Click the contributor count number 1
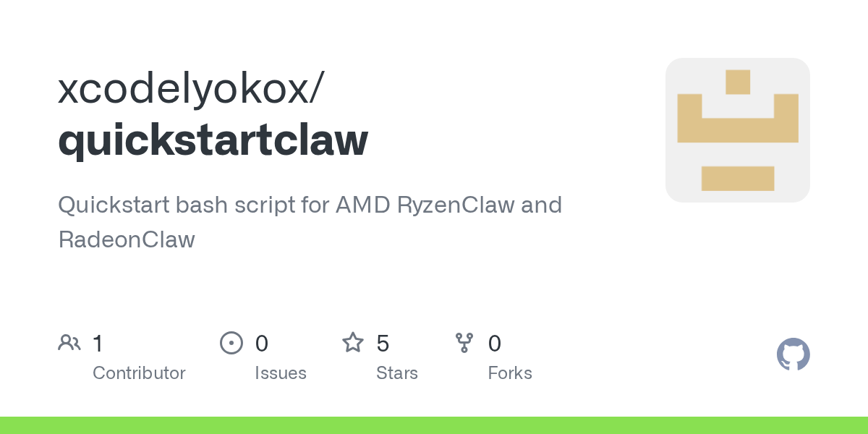 [98, 344]
